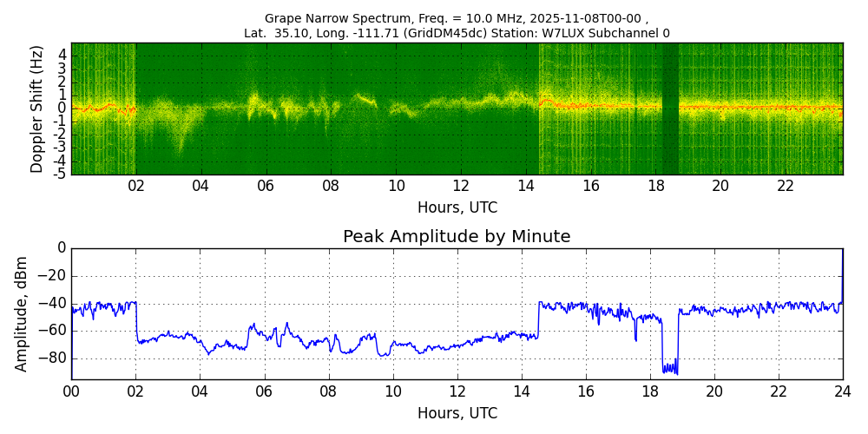
Task: Click the -40 dBm amplitude tick label
Action: [x=52, y=303]
